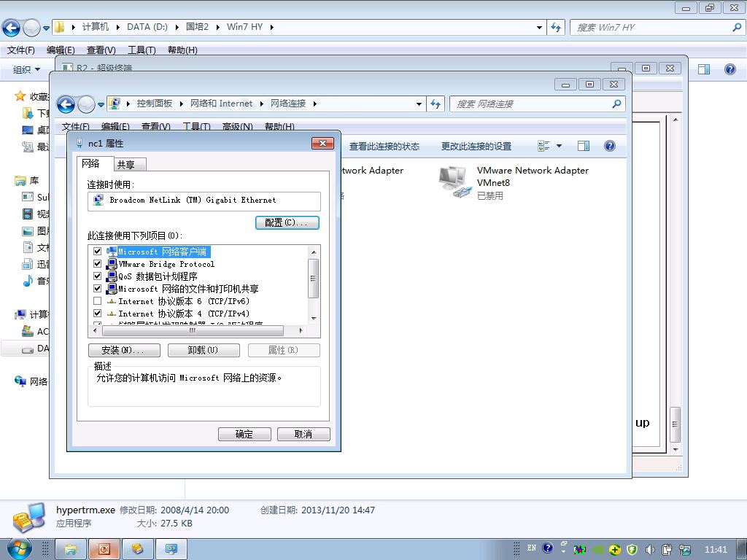Go back in network connections window
Screen dimensions: 747x560
(66, 104)
